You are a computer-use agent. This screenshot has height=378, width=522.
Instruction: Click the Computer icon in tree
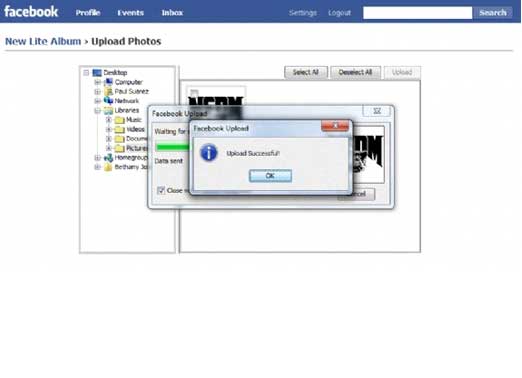[x=108, y=82]
